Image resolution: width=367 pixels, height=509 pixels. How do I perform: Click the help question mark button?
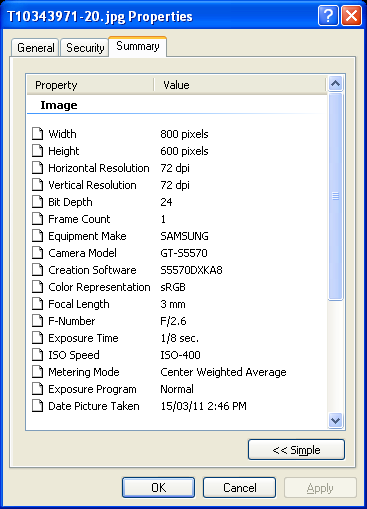pyautogui.click(x=328, y=16)
